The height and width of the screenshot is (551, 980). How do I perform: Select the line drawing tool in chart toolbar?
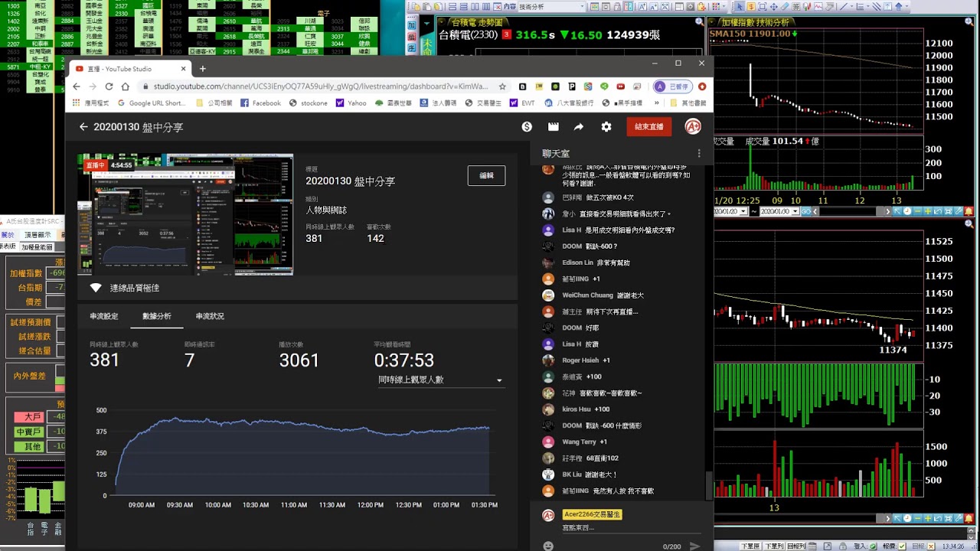(844, 7)
